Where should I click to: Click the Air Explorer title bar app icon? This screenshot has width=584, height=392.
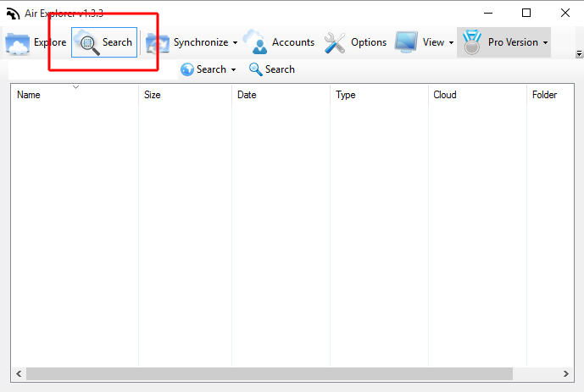[x=13, y=14]
